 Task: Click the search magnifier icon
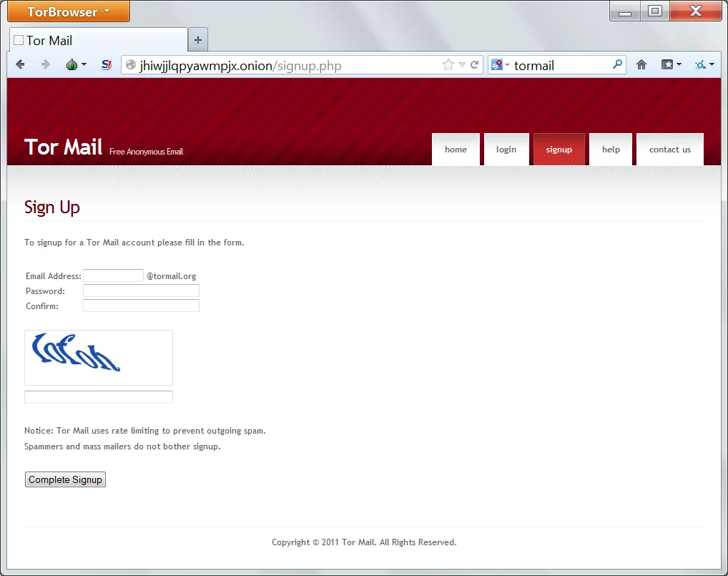click(617, 64)
